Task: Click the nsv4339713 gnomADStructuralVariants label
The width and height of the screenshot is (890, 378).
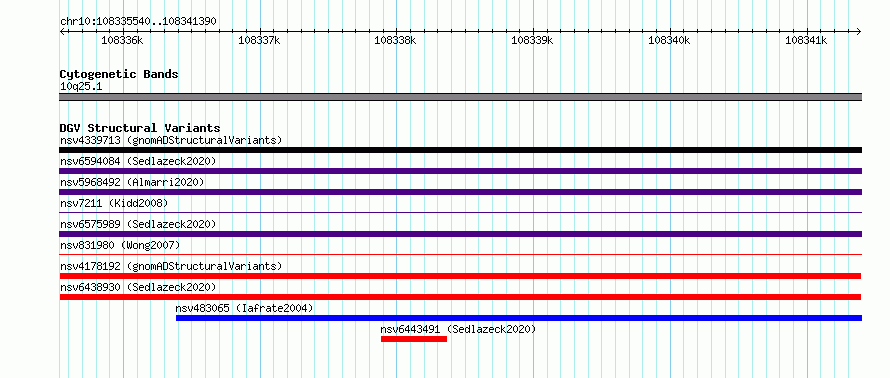Action: (171, 140)
